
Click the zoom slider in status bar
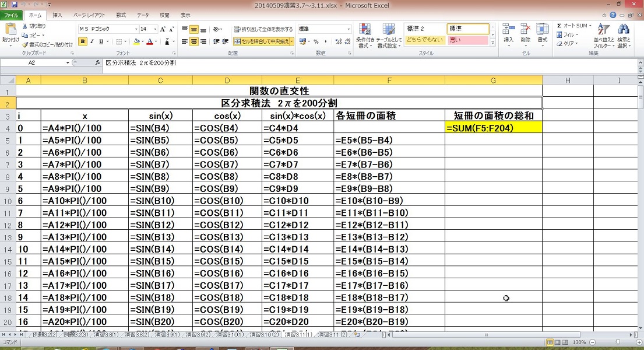618,342
